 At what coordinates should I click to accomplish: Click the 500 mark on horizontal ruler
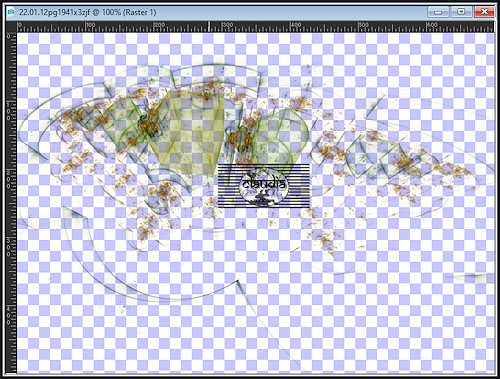coord(364,25)
